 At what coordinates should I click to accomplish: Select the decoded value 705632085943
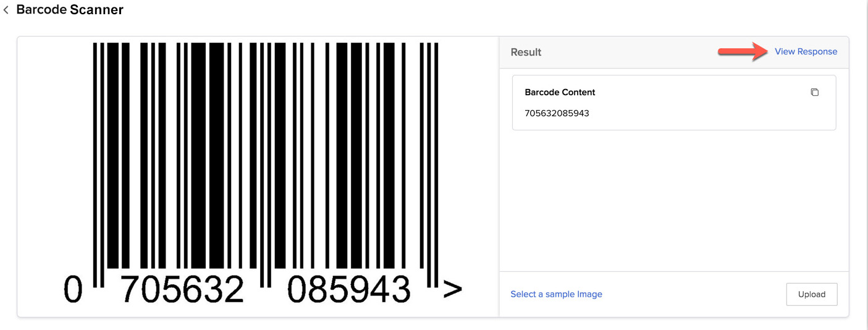[557, 113]
